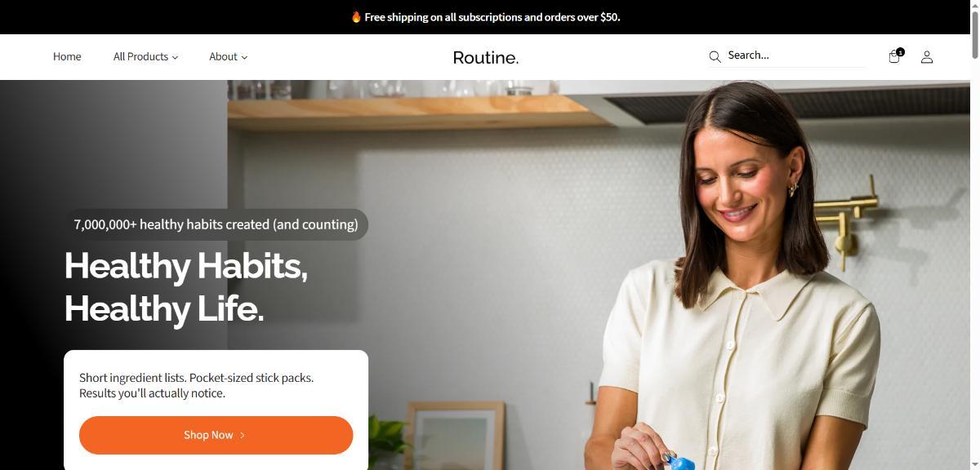Click the Healthy Habits, Healthy Life heading

coord(186,287)
